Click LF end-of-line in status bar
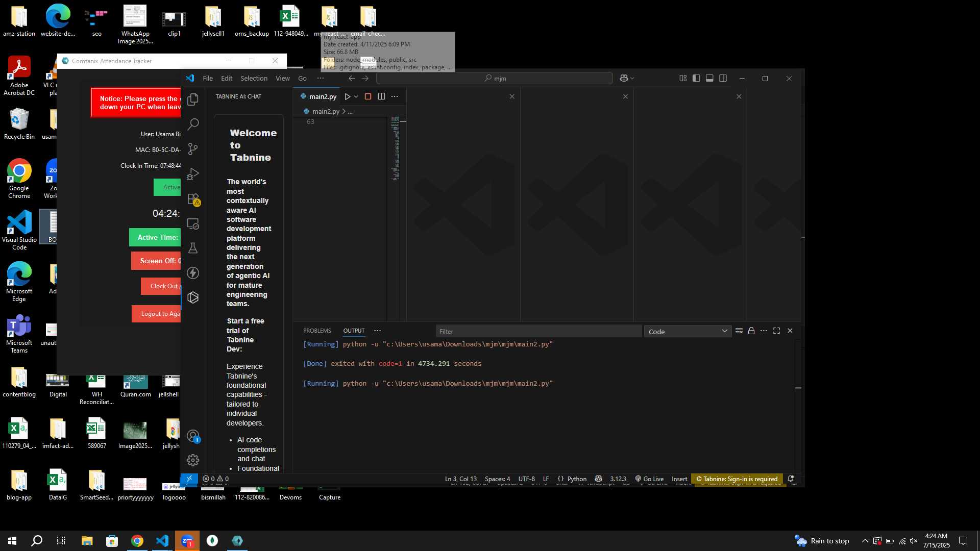The width and height of the screenshot is (980, 551). pyautogui.click(x=546, y=479)
